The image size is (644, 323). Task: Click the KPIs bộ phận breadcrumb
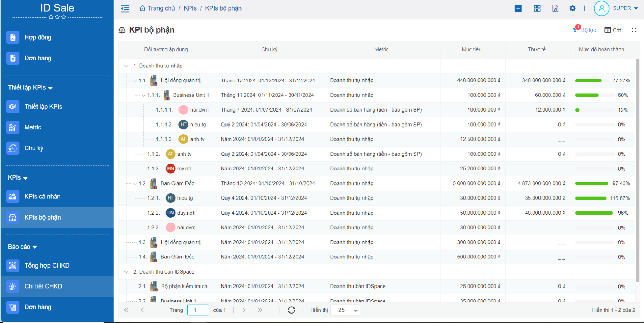(x=223, y=8)
